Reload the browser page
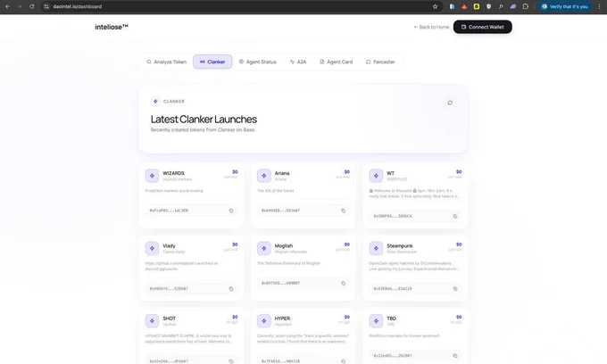Screen dimensions: 607x364 click(x=32, y=6)
